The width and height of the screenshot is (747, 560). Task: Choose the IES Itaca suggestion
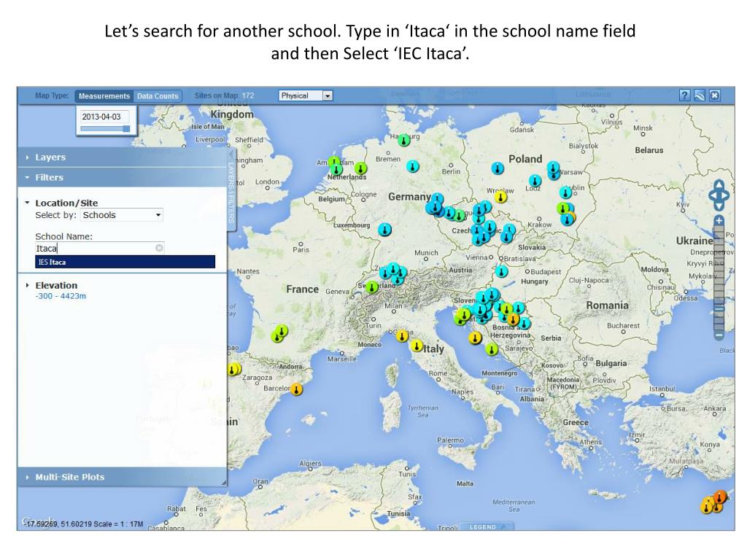point(125,262)
